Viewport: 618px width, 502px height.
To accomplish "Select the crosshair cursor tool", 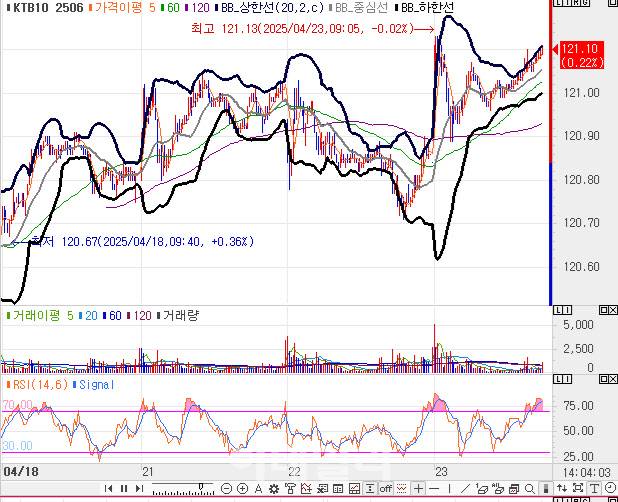I will tap(419, 489).
